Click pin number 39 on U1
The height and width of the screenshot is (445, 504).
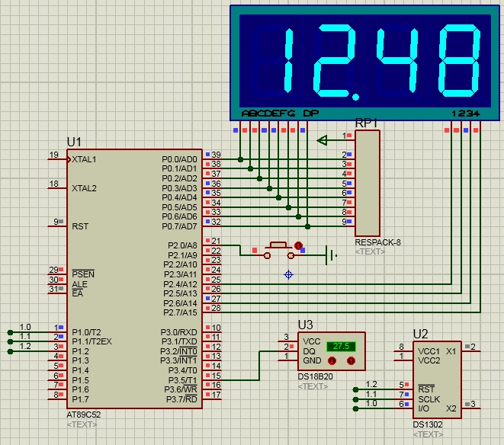[216, 155]
